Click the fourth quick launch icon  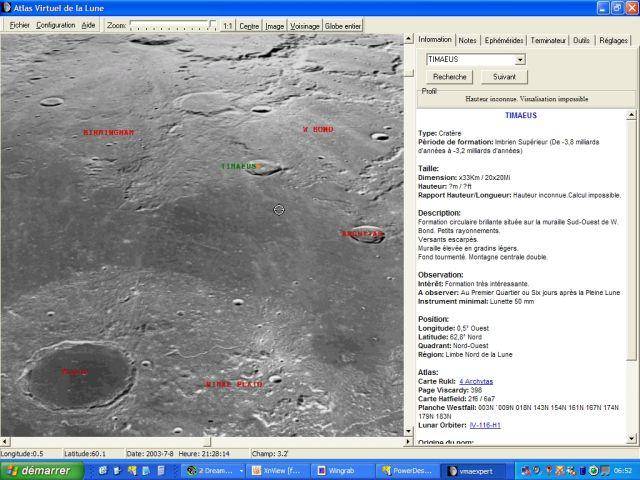click(x=147, y=471)
